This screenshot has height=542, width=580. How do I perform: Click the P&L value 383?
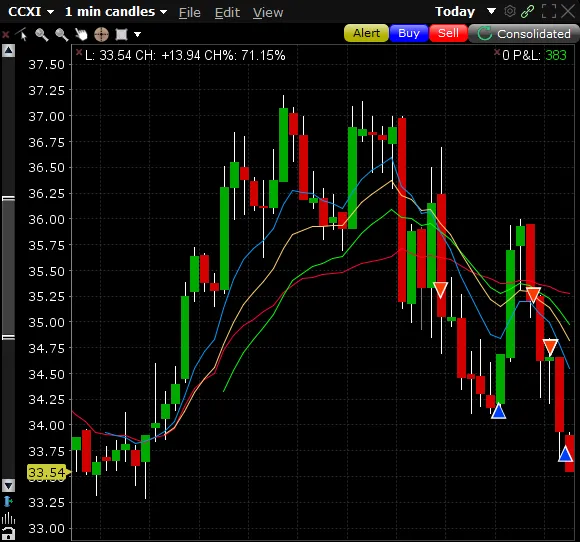[x=556, y=55]
